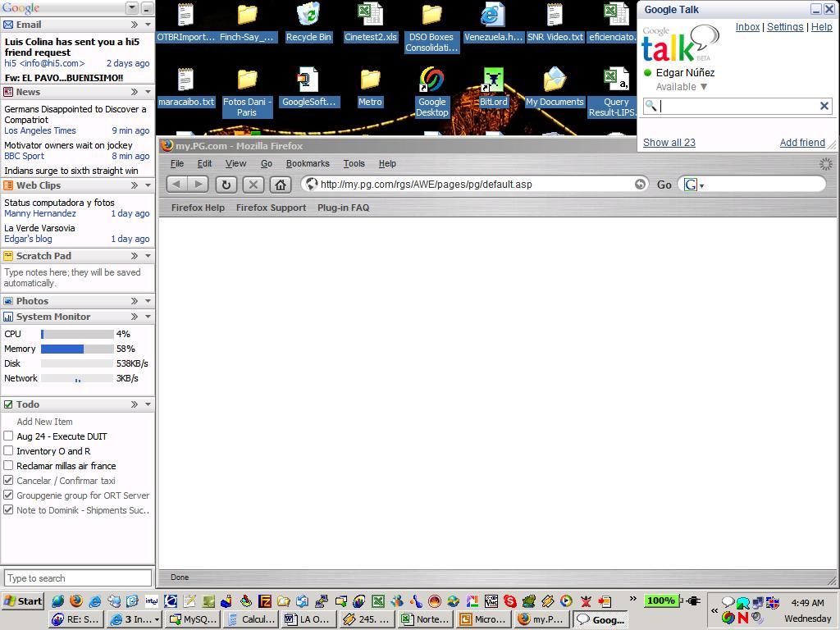Click Firefox URL address field
The width and height of the screenshot is (840, 630).
tap(474, 185)
